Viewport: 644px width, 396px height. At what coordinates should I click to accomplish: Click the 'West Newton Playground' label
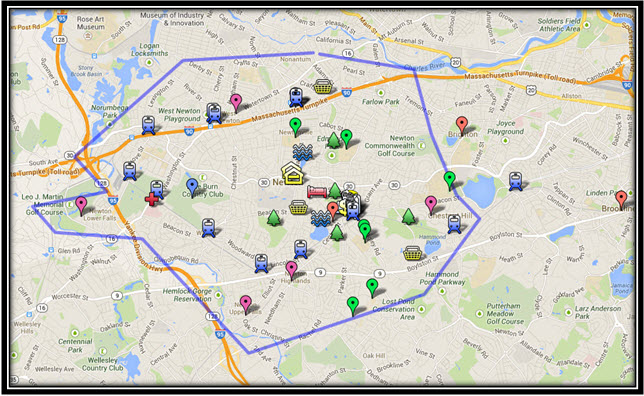pyautogui.click(x=179, y=115)
